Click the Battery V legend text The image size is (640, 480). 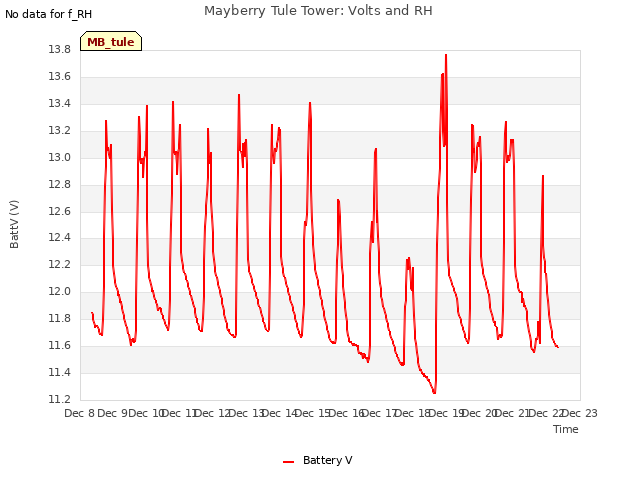(328, 460)
